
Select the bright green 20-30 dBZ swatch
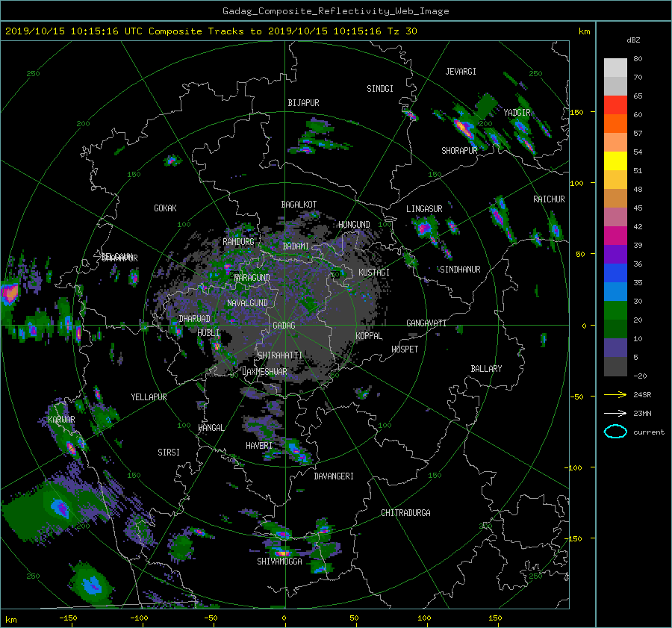pyautogui.click(x=615, y=311)
